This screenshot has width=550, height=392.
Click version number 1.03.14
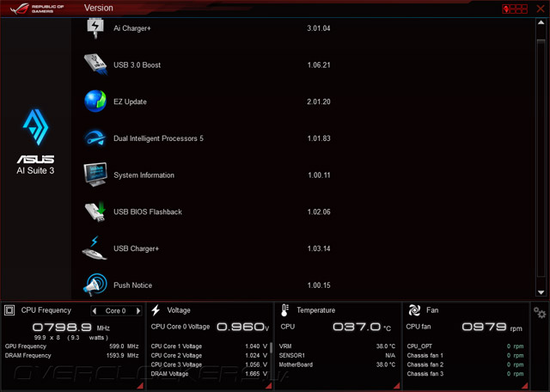tap(319, 248)
